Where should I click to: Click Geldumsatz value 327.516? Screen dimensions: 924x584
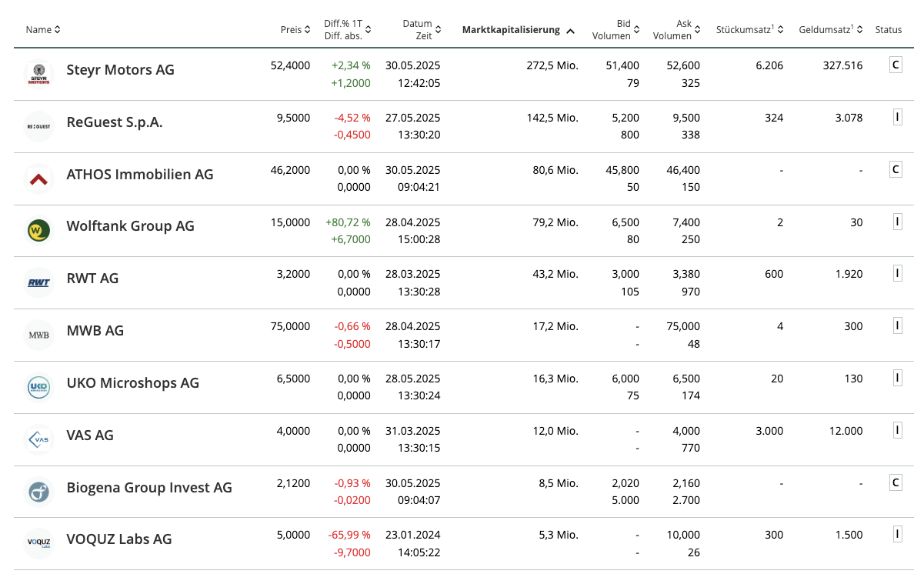[842, 65]
